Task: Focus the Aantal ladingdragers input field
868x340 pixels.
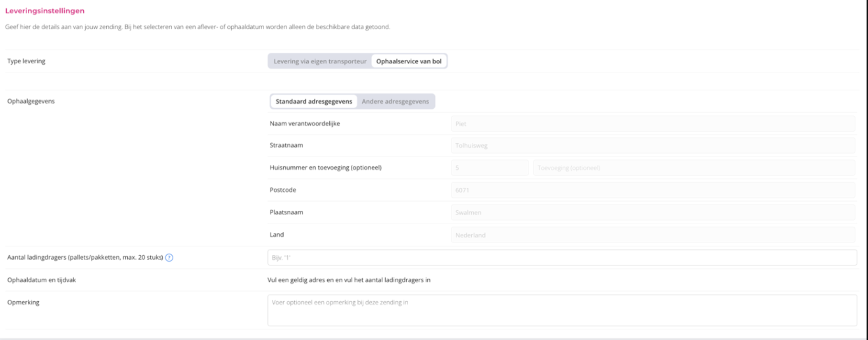Action: tap(562, 258)
